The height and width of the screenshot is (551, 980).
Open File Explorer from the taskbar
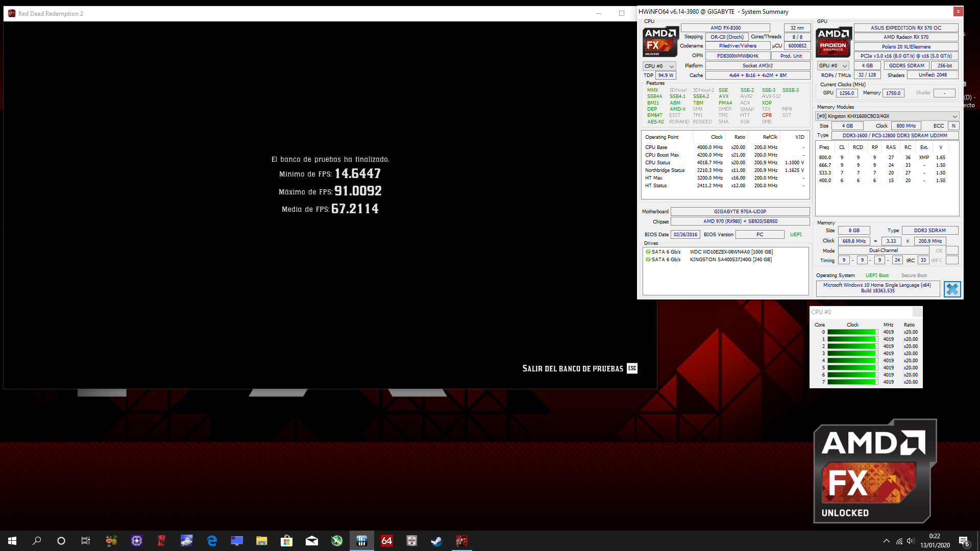click(x=261, y=541)
